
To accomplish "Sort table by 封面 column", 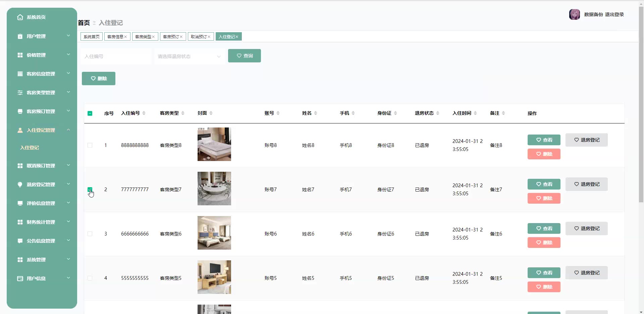I will 211,113.
